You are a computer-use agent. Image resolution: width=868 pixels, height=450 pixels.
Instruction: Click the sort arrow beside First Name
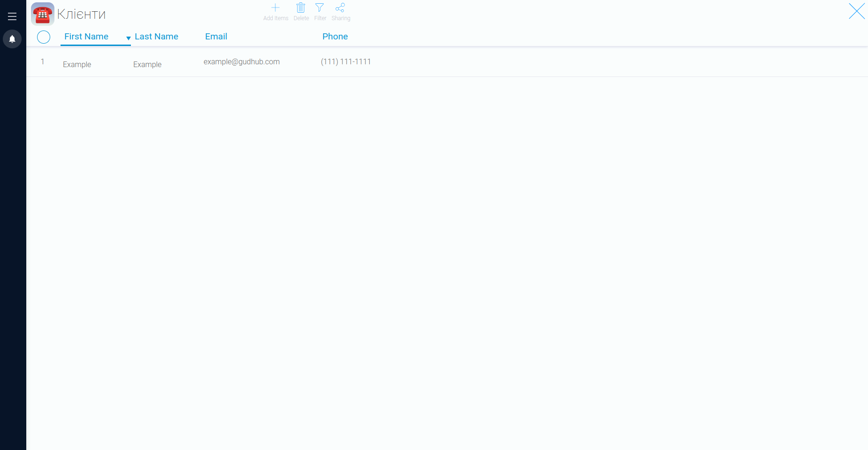(x=128, y=38)
